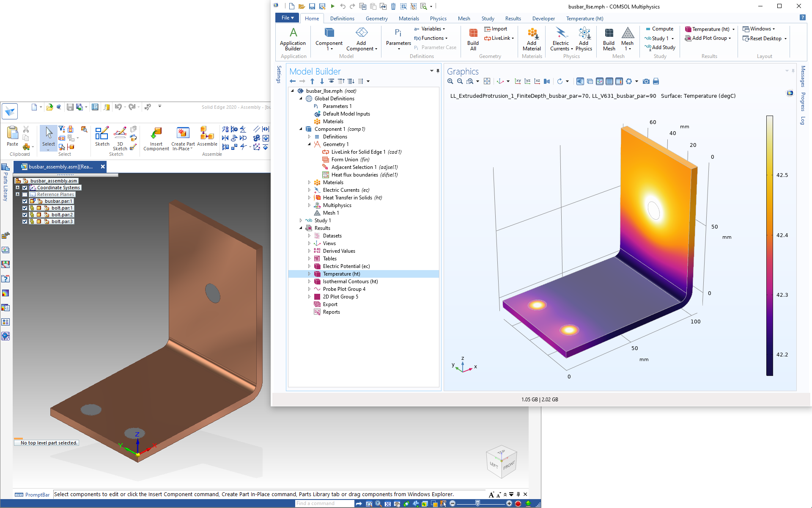Switch to XY view in Graphics toolbar
Viewport: 812px width, 508px height.
coord(518,81)
